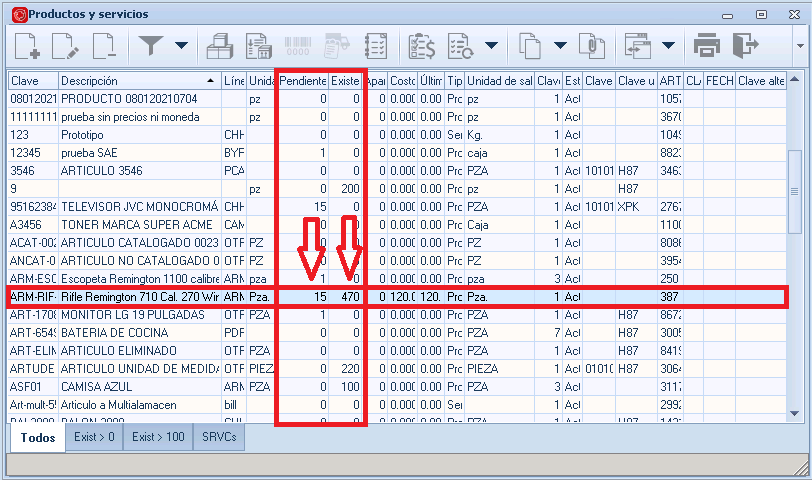Click the delete product icon
This screenshot has width=812, height=480.
click(103, 45)
